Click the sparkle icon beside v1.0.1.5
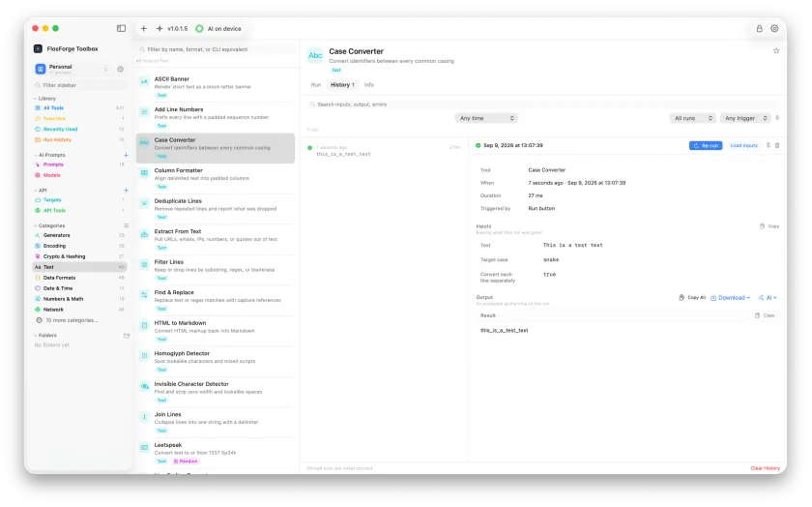 click(159, 28)
